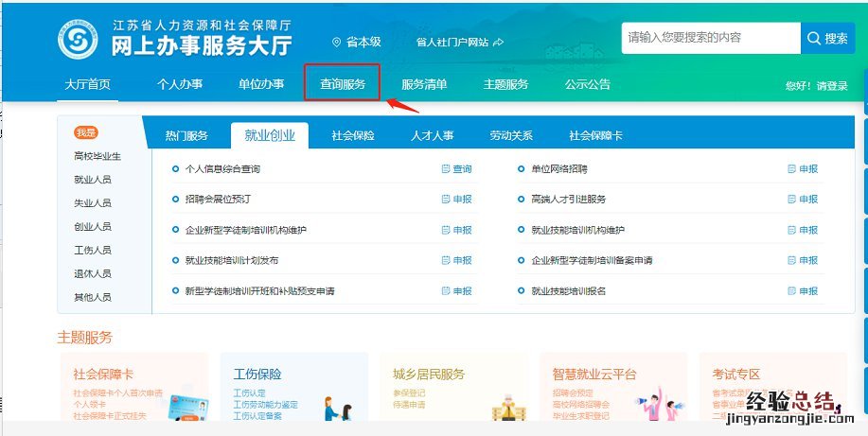Click the search magnifier icon

813,39
